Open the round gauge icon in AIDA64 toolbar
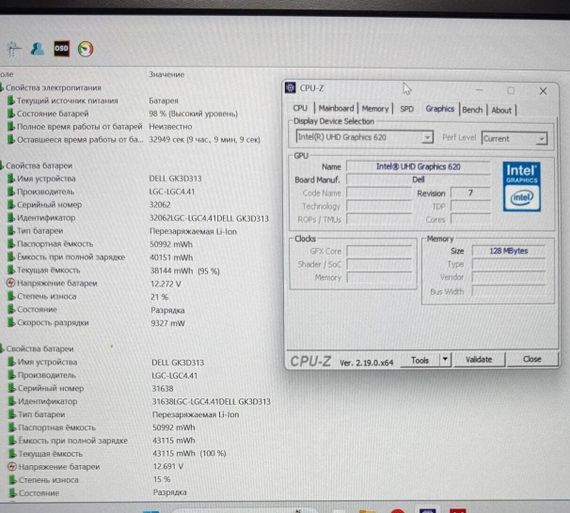The width and height of the screenshot is (570, 513). click(x=86, y=49)
